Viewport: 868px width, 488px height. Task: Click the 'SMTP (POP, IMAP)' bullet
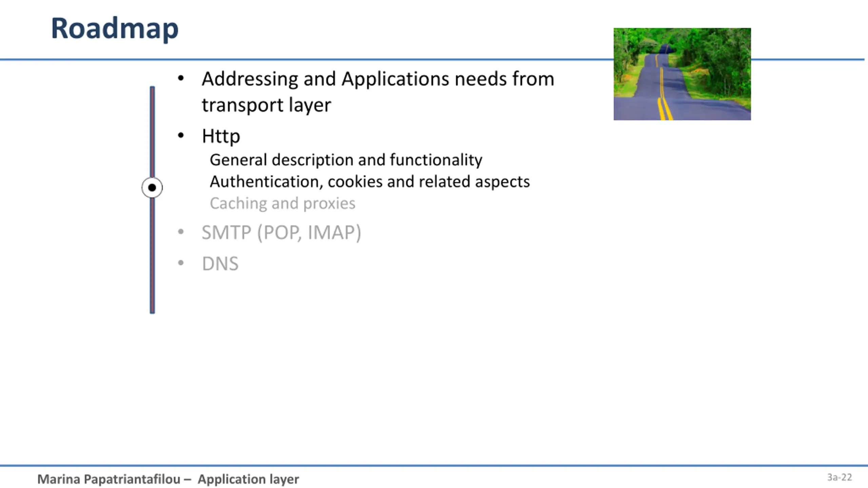(x=281, y=233)
